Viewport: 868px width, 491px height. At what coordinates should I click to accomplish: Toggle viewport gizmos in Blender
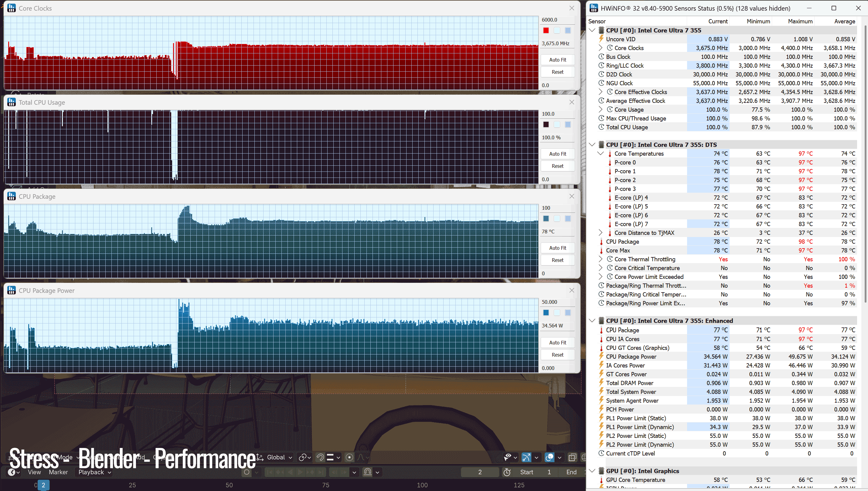[526, 457]
